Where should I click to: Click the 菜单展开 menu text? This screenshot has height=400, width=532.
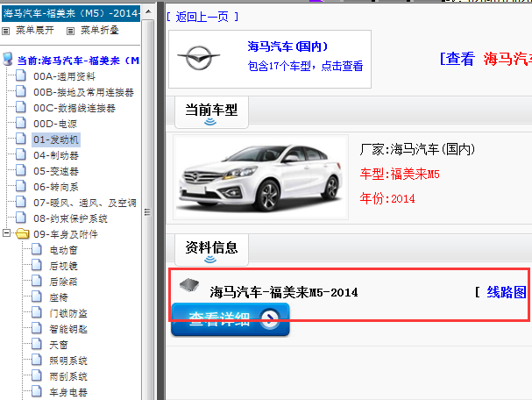35,30
